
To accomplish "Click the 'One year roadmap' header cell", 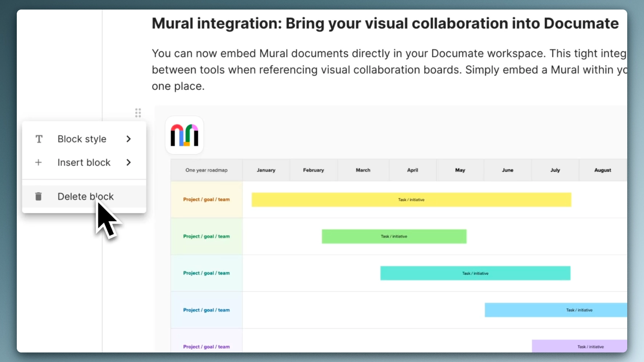I will 206,170.
